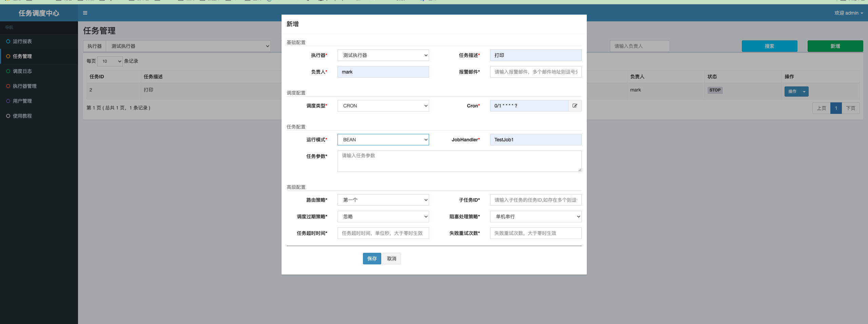Click the 调度日志 circle icon in sidebar
Screen dimensions: 868x324
click(8, 71)
